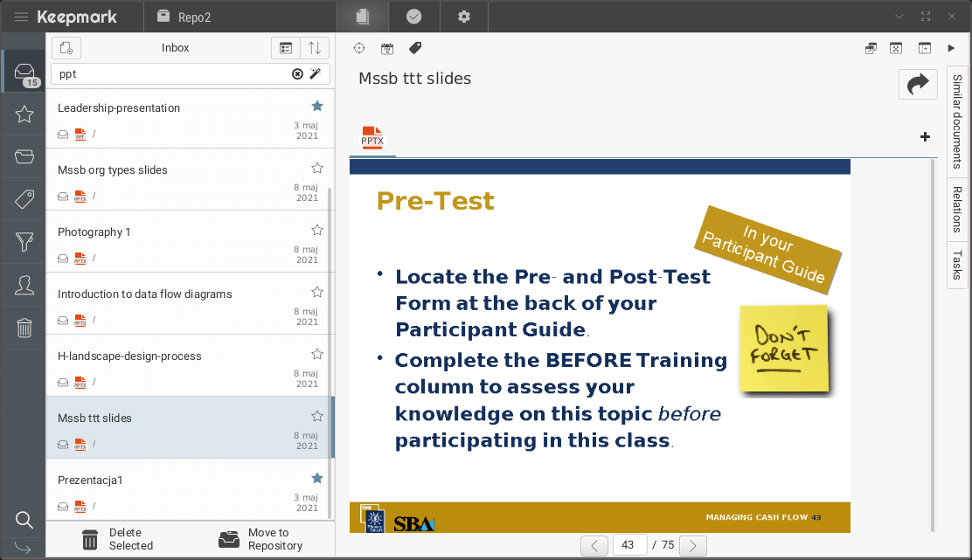972x560 pixels.
Task: Click the tag icon in document toolbar
Action: click(x=415, y=48)
